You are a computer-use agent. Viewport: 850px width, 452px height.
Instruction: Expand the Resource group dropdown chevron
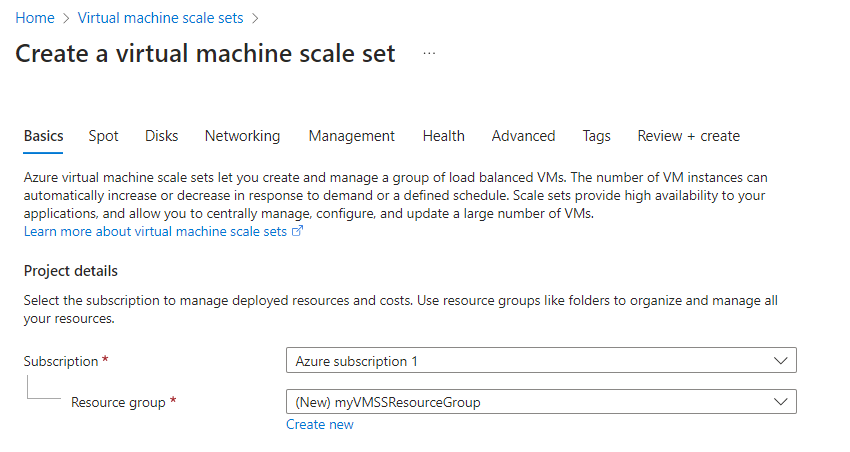click(x=780, y=402)
